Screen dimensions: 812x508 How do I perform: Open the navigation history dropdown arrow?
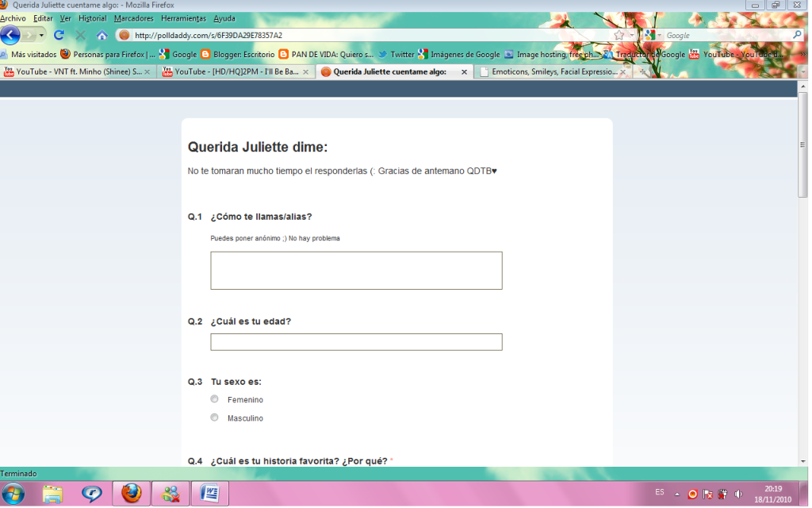coord(41,35)
